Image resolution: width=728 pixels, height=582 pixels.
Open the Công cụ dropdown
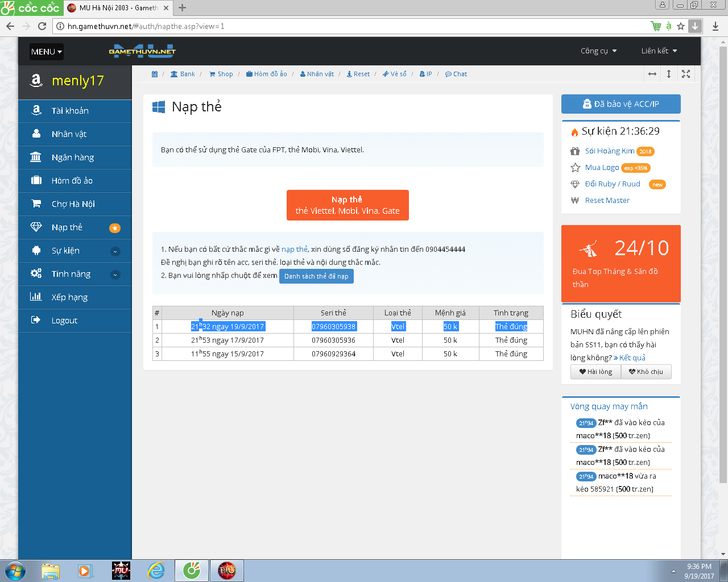598,51
